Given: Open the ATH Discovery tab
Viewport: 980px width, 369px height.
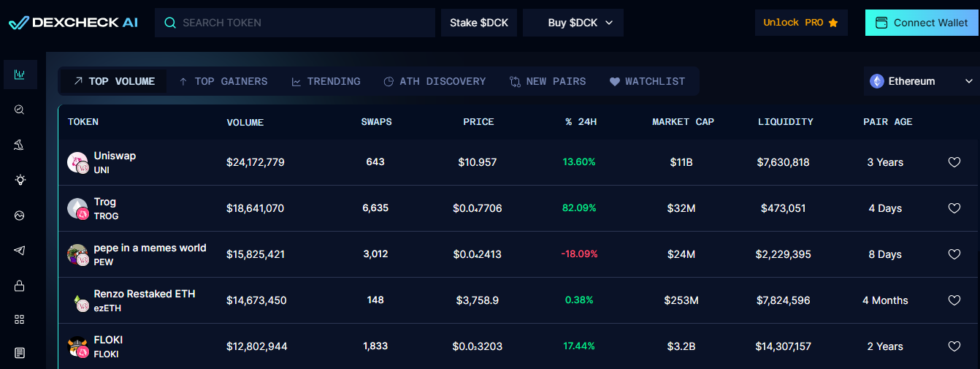Looking at the screenshot, I should point(435,81).
